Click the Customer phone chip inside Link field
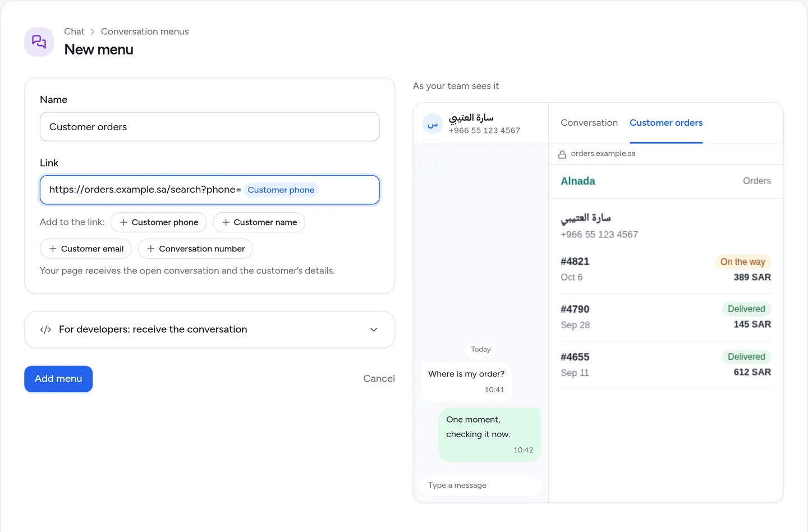Screen dimensions: 808x532 [281, 190]
